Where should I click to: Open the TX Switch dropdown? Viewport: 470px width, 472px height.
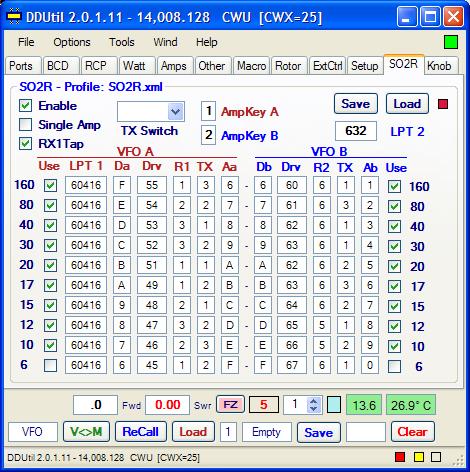[x=176, y=112]
